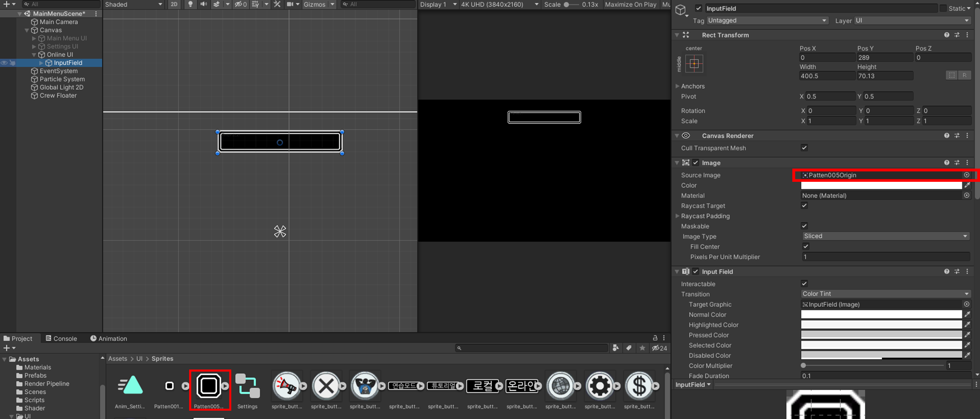This screenshot has width=980, height=419.
Task: Toggle scene grid visibility icon
Action: pyautogui.click(x=255, y=4)
